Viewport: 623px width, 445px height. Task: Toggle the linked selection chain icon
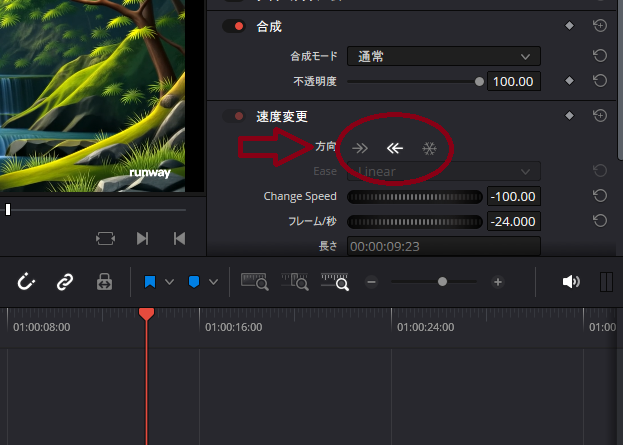coord(65,282)
